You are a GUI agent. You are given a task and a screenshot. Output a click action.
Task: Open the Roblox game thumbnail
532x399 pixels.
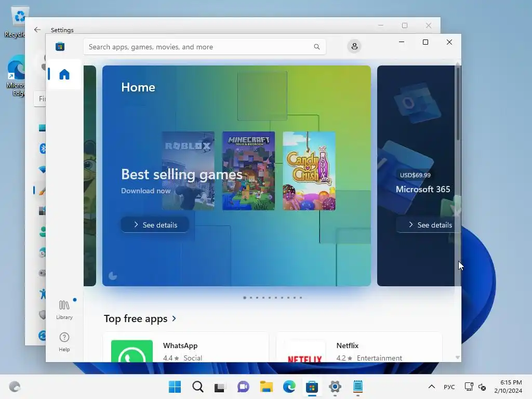(188, 170)
